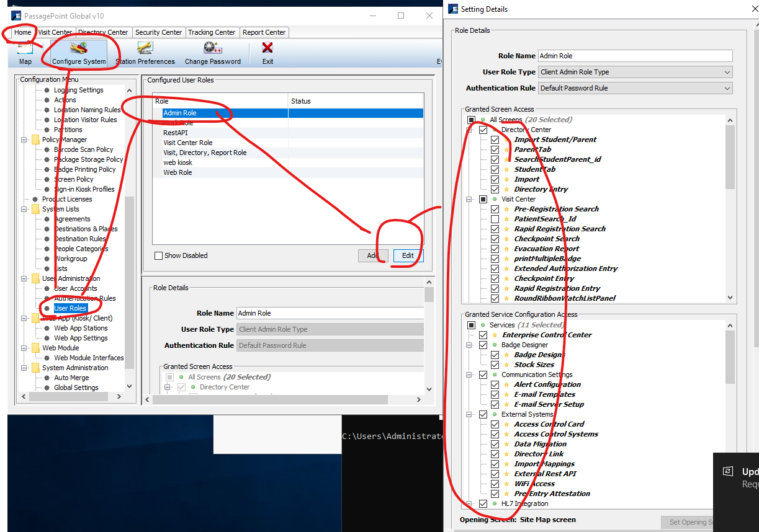
Task: Select the Policy Manager folder icon
Action: 35,140
